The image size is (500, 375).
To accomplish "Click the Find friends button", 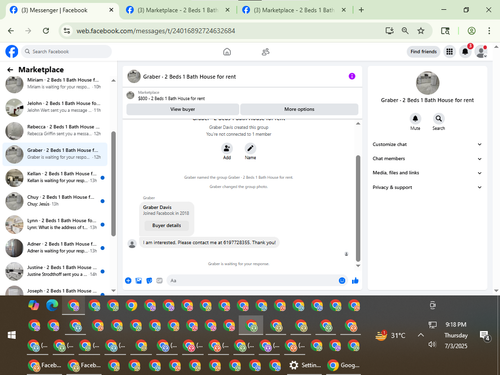I will 423,52.
